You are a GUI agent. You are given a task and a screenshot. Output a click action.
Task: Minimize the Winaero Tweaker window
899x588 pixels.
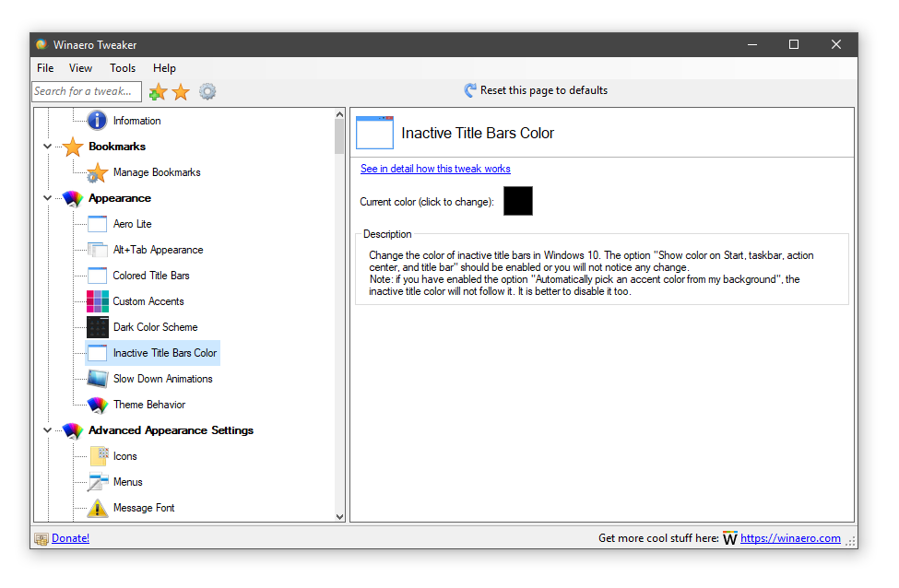tap(752, 45)
